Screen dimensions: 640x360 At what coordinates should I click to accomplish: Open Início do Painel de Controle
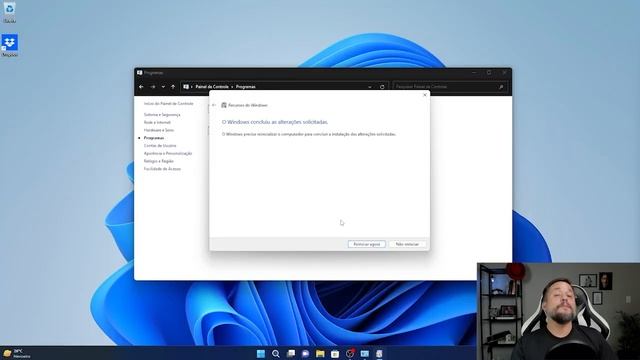(169, 104)
